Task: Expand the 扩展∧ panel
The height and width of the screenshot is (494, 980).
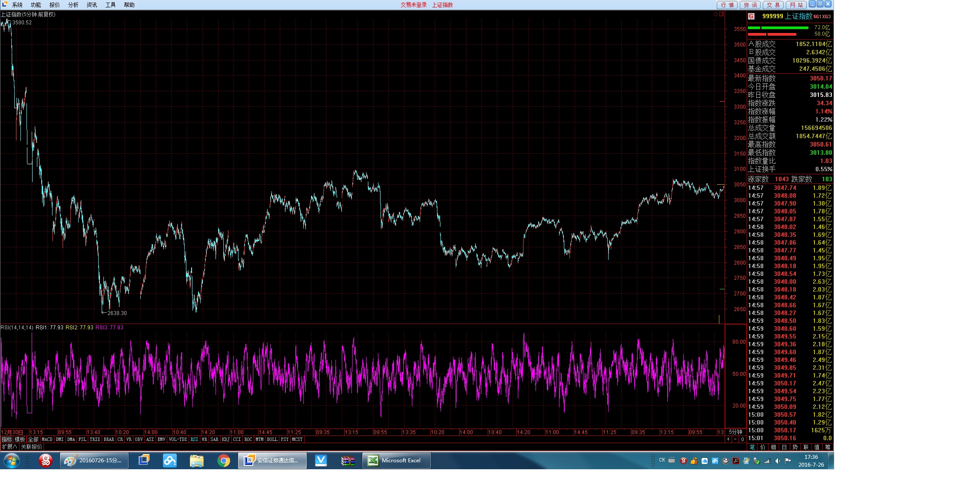Action: pyautogui.click(x=9, y=447)
